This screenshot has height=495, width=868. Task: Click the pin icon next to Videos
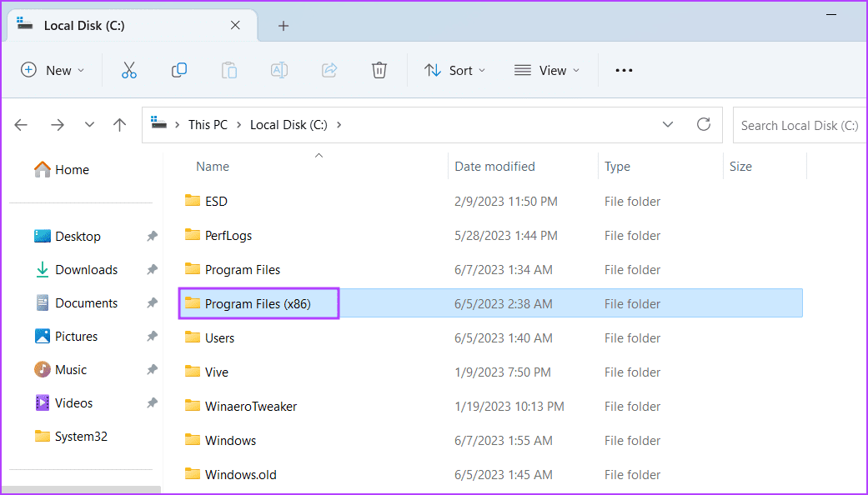point(152,403)
